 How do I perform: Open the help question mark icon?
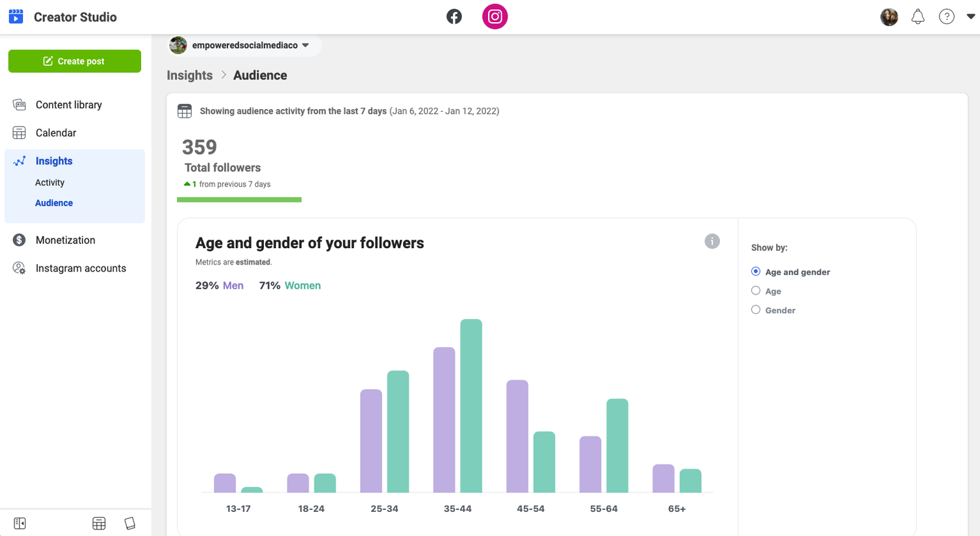pos(947,17)
